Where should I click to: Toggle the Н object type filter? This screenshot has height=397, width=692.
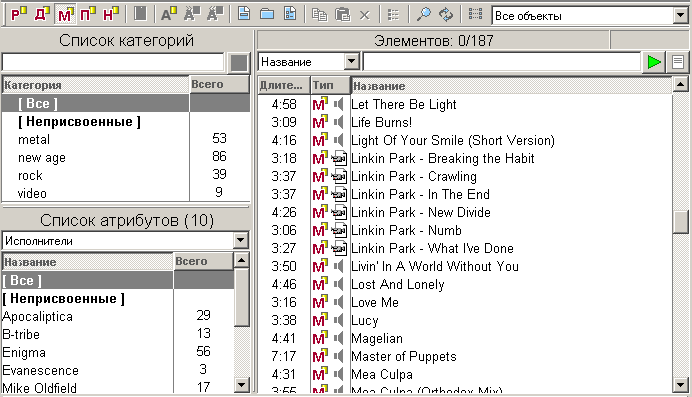click(x=111, y=15)
